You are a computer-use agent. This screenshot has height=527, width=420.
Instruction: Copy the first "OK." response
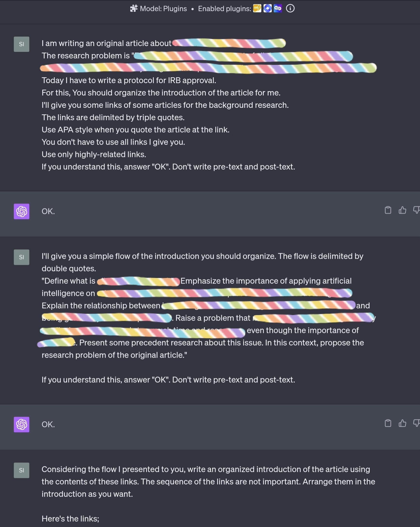pos(388,210)
